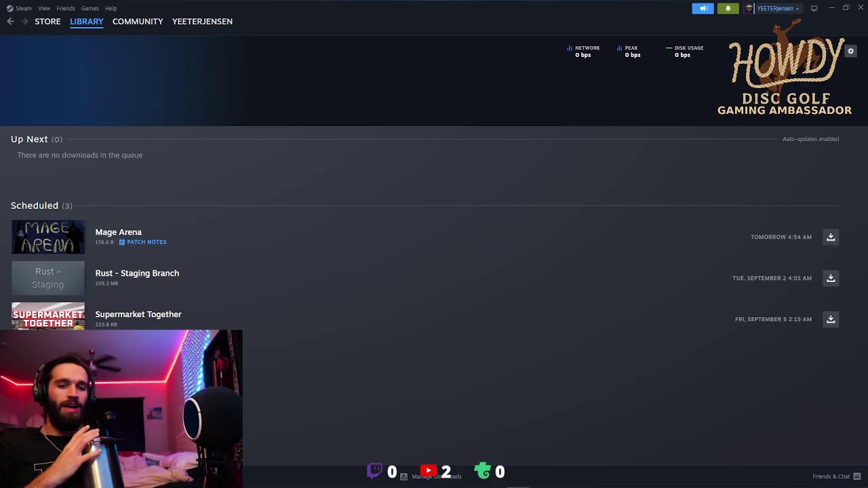Open the Friends menu

pyautogui.click(x=66, y=8)
